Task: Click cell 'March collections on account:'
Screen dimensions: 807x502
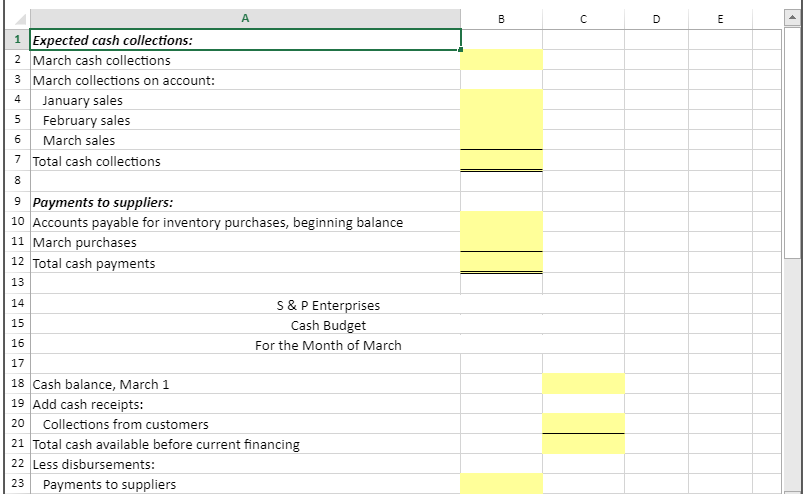Action: pyautogui.click(x=245, y=80)
